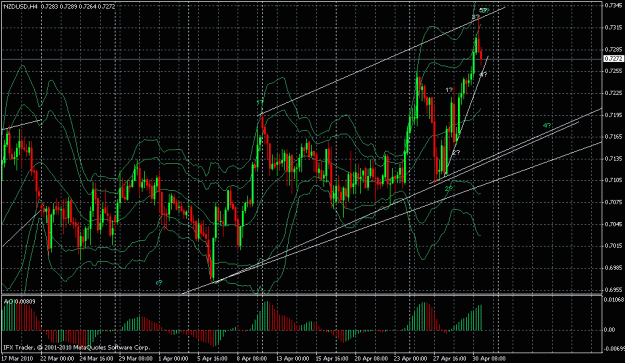Click the 0.7195 price axis label
Viewport: 625px width, 363px height.
[x=614, y=115]
